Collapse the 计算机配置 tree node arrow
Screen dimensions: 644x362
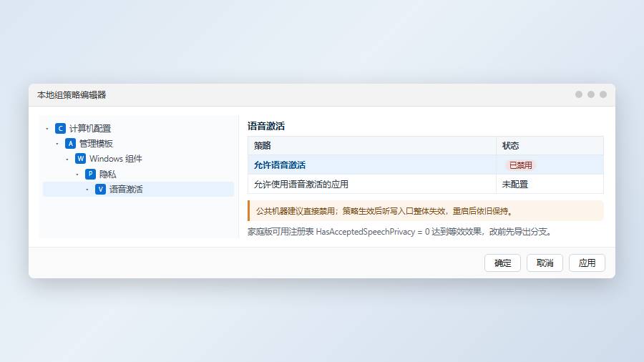(x=47, y=129)
